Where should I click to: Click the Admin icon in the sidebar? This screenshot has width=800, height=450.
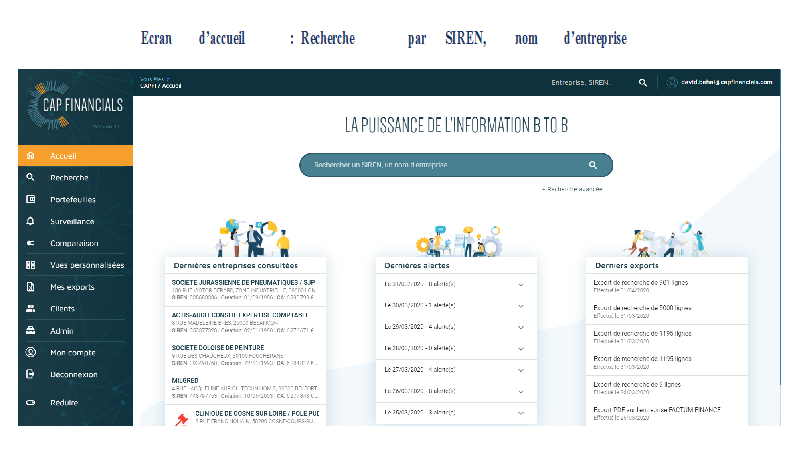tap(30, 331)
